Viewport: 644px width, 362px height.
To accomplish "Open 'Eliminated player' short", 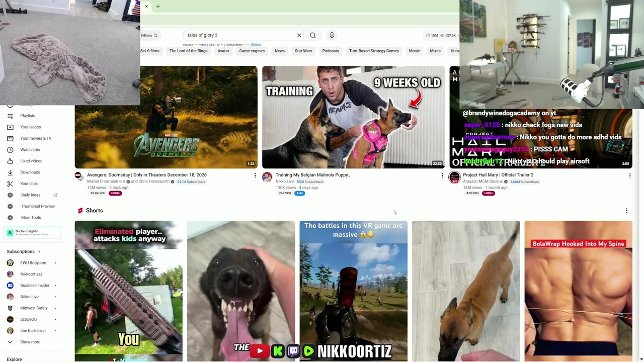I will tap(129, 291).
